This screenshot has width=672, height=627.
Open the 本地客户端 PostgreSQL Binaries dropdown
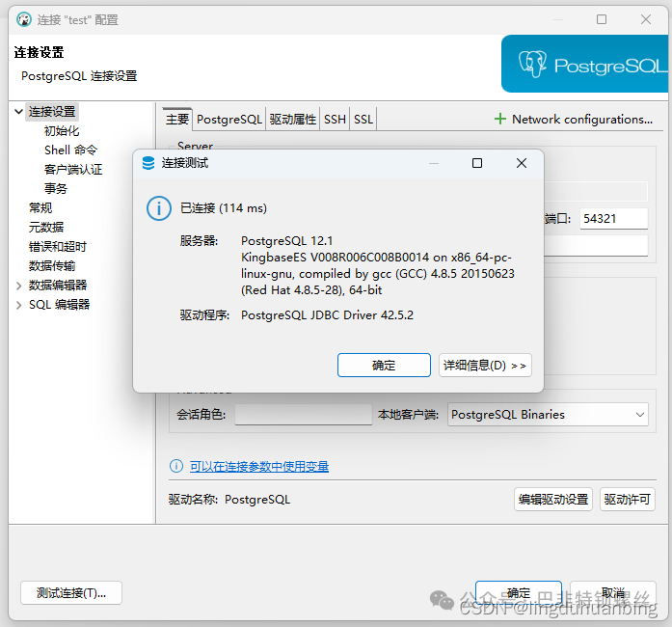click(x=548, y=414)
